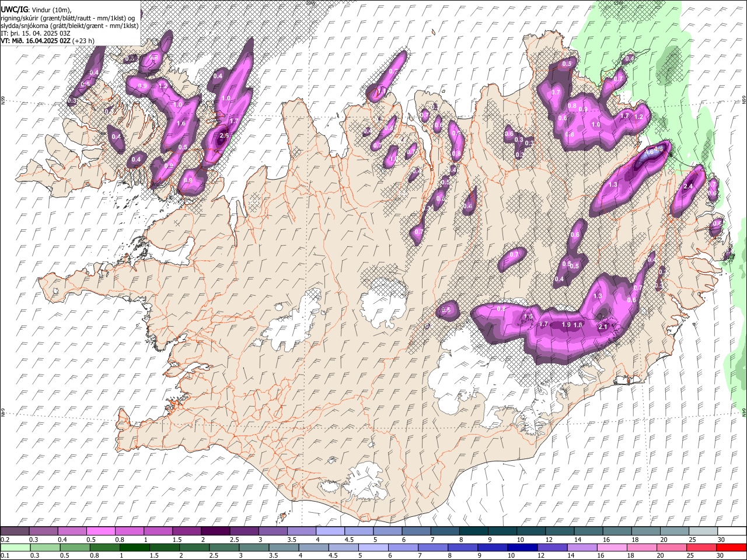
Task: Click the darkest green 1–1.5 rain scale swatch
Action: (x=134, y=547)
